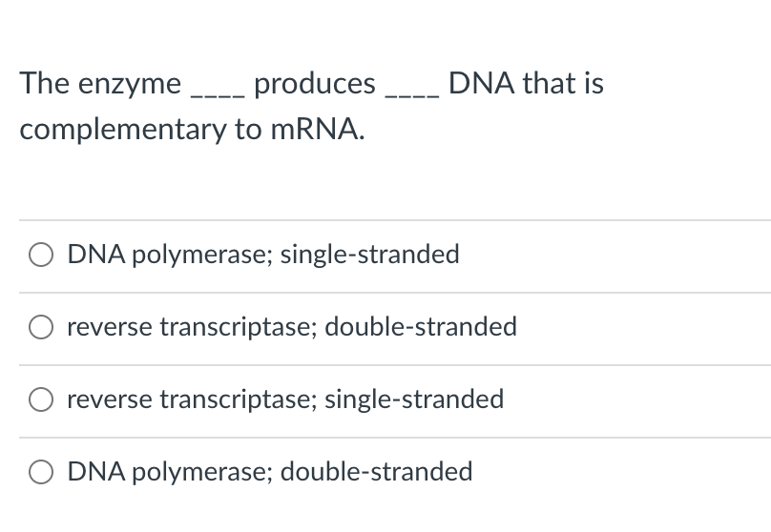Viewport: 771px width, 532px height.
Task: Click the 'DNA polymerase; single-stranded' answer label
Action: (x=263, y=255)
